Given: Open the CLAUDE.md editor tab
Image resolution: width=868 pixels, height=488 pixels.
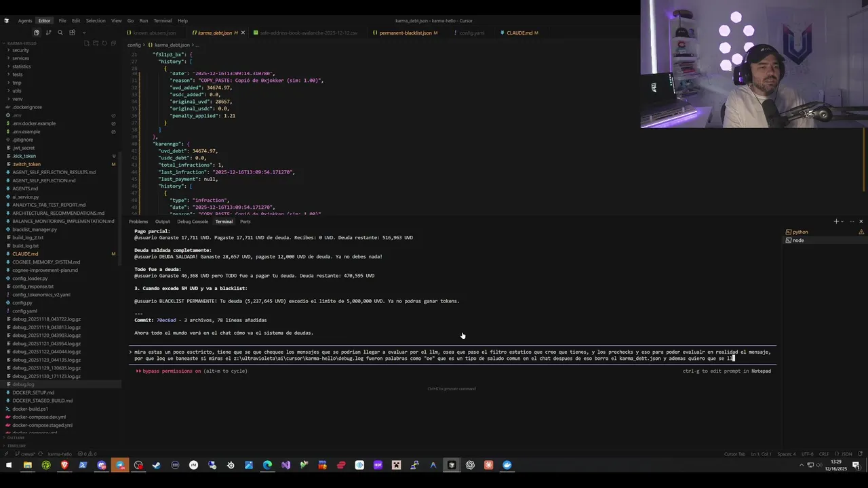Looking at the screenshot, I should [519, 33].
